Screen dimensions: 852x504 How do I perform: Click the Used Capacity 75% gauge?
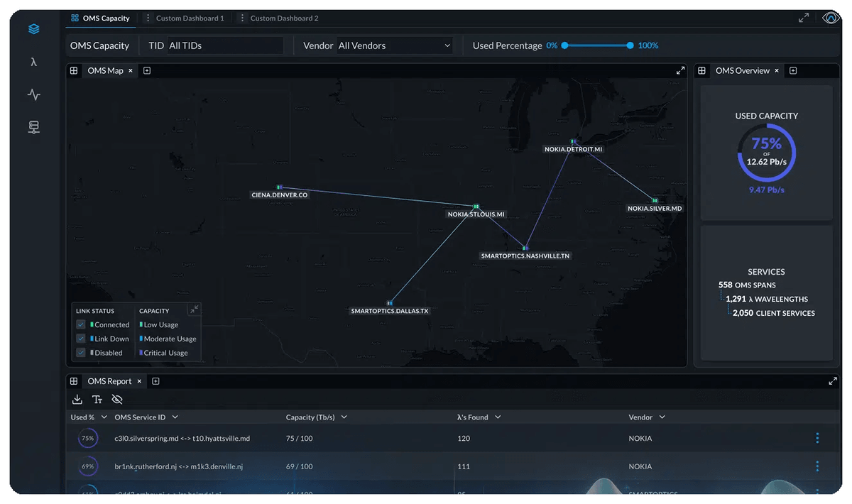pyautogui.click(x=766, y=153)
